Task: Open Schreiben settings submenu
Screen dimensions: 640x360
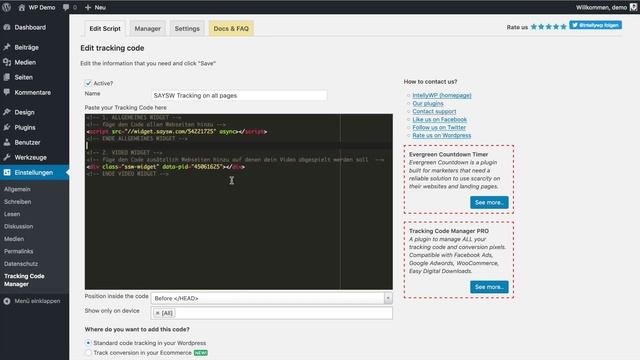Action: pos(18,202)
